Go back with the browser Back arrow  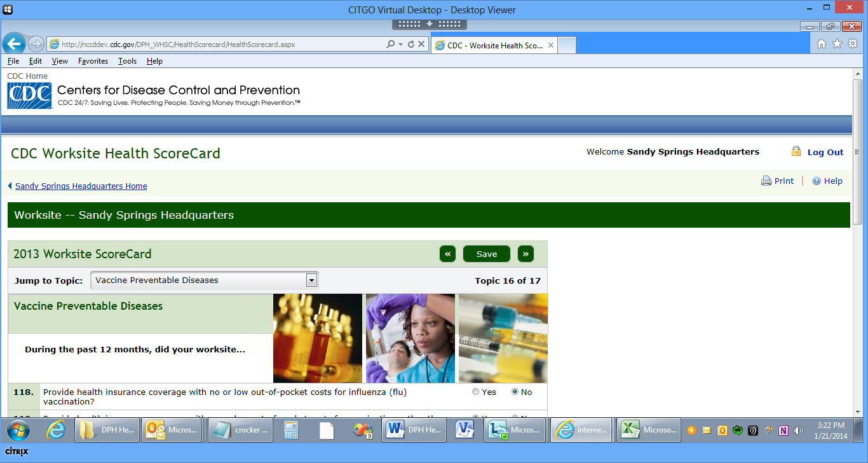[x=15, y=44]
